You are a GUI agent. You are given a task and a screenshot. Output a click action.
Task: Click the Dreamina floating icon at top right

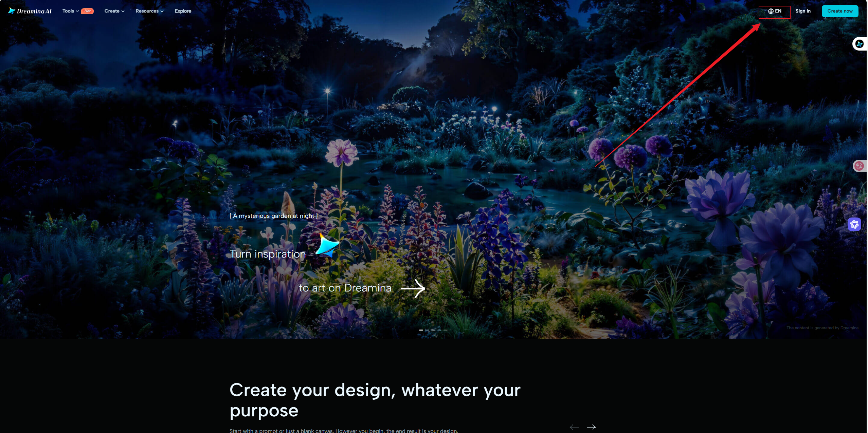pyautogui.click(x=860, y=44)
